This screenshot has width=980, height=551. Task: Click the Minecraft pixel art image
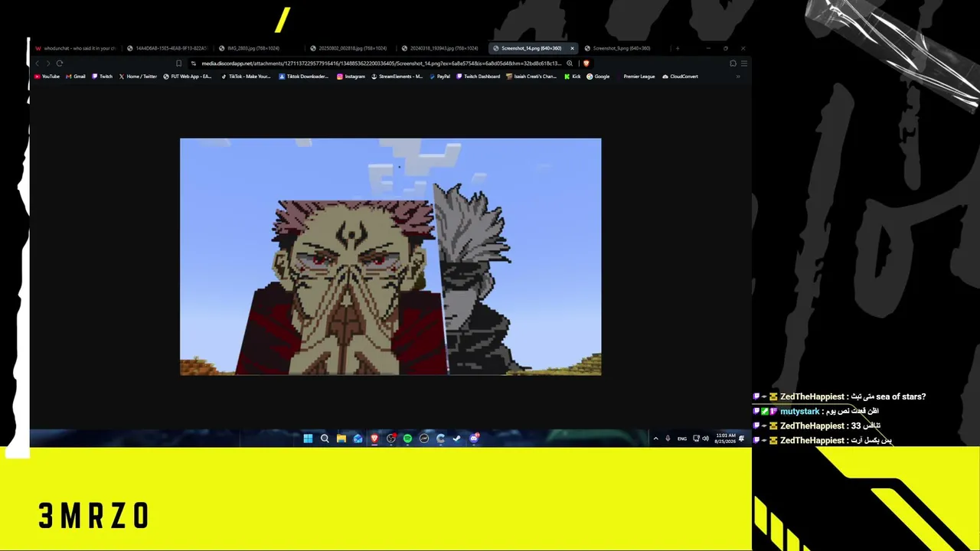(x=390, y=256)
